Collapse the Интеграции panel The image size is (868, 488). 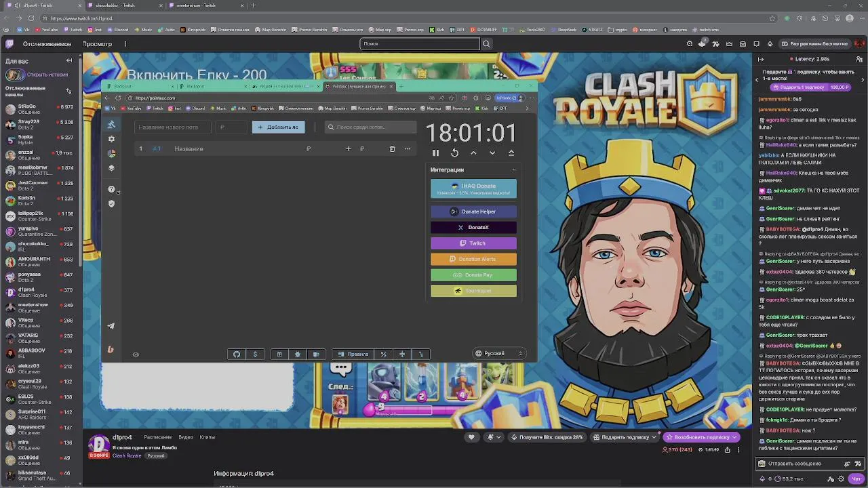513,170
